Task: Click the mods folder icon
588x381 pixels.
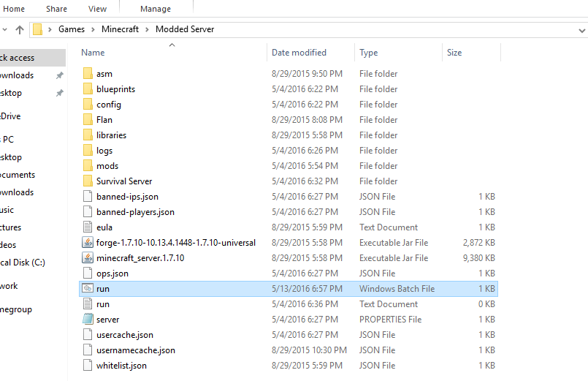Action: (x=88, y=166)
